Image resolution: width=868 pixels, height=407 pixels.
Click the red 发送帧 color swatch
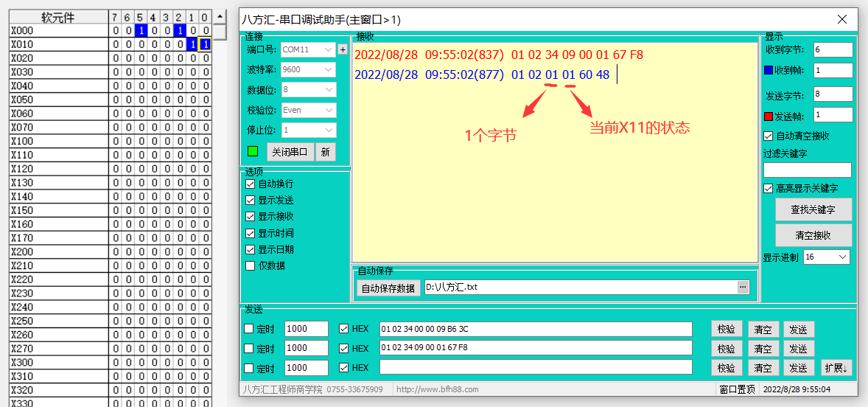[x=769, y=116]
